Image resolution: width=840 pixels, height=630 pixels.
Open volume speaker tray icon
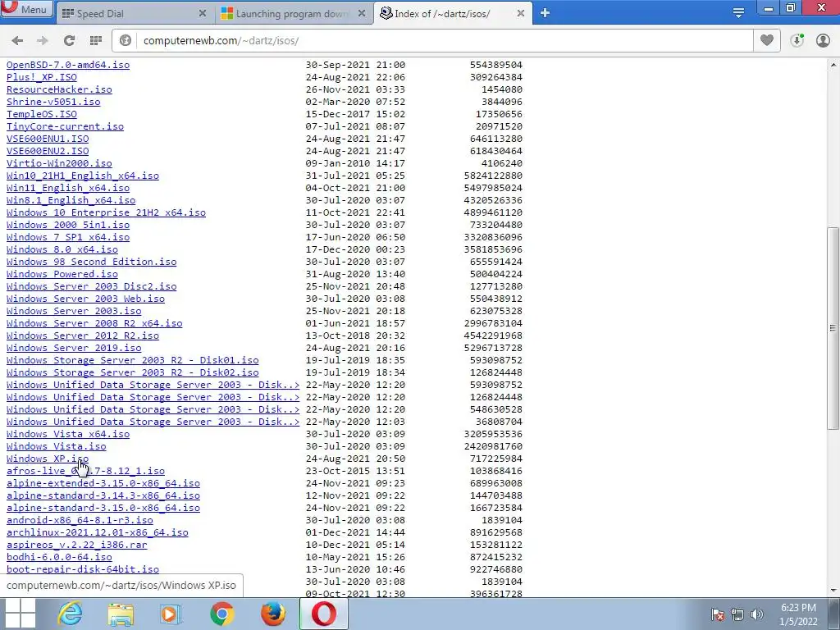click(757, 614)
